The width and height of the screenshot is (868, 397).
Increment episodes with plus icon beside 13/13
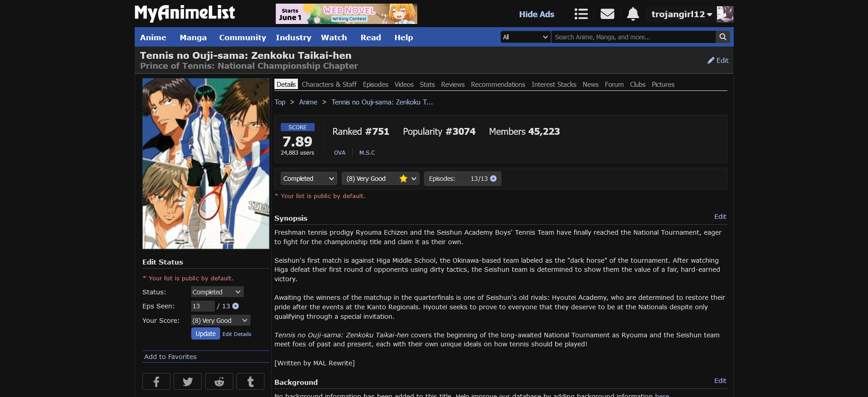493,179
